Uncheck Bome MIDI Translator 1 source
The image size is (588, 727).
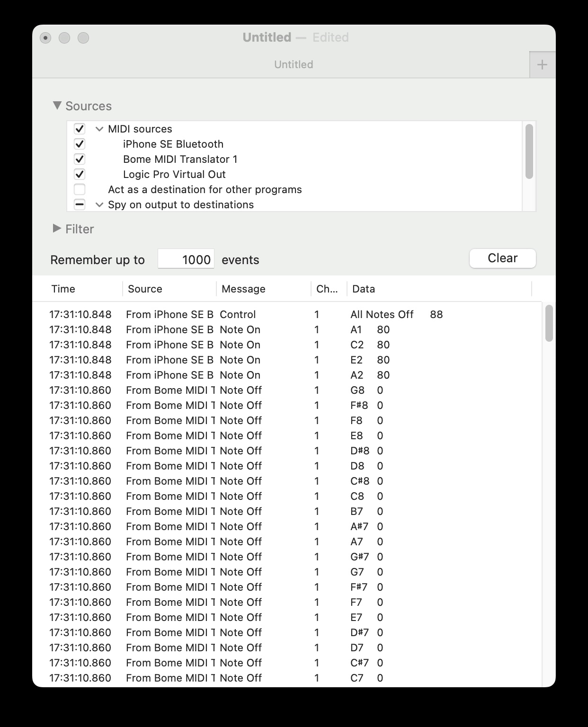(80, 159)
